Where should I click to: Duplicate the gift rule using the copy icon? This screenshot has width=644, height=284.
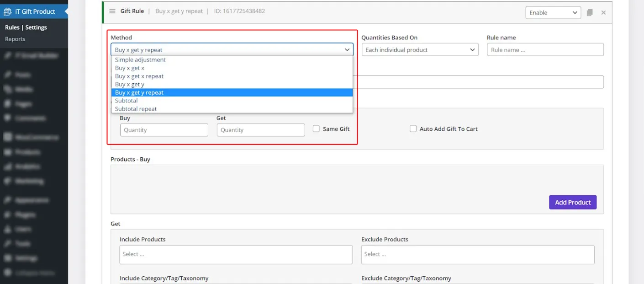[x=590, y=13]
